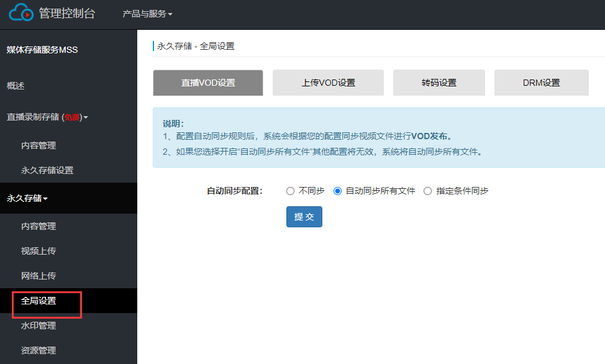The width and height of the screenshot is (605, 364).
Task: Select the 自动同步所有文件 radio option
Action: point(338,191)
